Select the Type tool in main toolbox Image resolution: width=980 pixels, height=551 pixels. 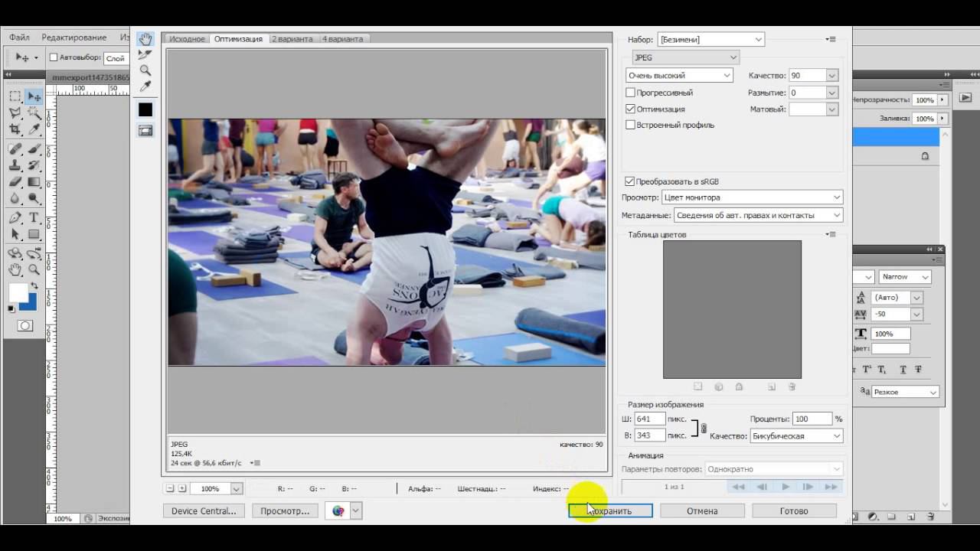coord(34,218)
